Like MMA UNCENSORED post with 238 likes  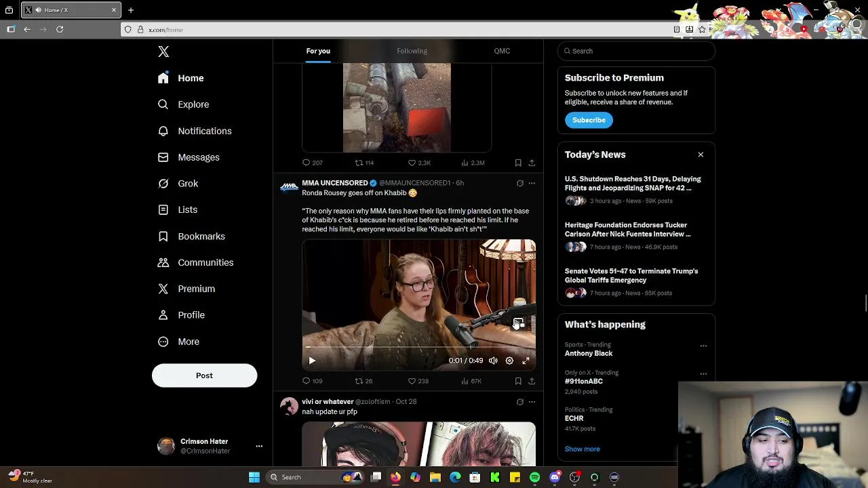pos(418,381)
